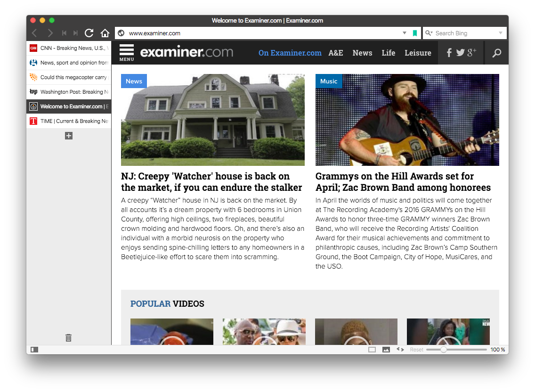Adjust the zoom slider handle
Image resolution: width=535 pixels, height=392 pixels.
[x=443, y=350]
